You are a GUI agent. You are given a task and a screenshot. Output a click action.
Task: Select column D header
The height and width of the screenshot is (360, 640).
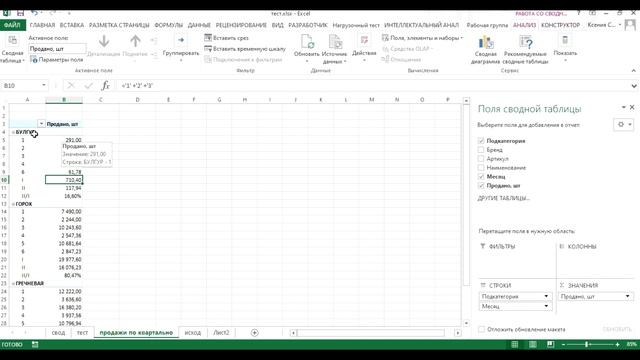pos(137,100)
